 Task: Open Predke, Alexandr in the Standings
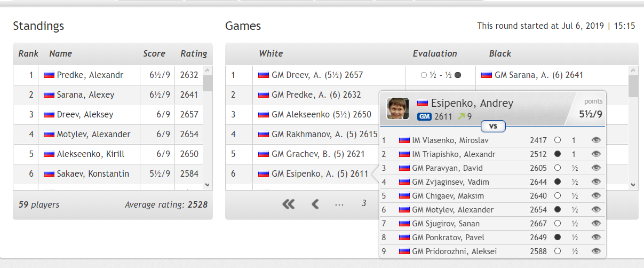click(x=90, y=75)
